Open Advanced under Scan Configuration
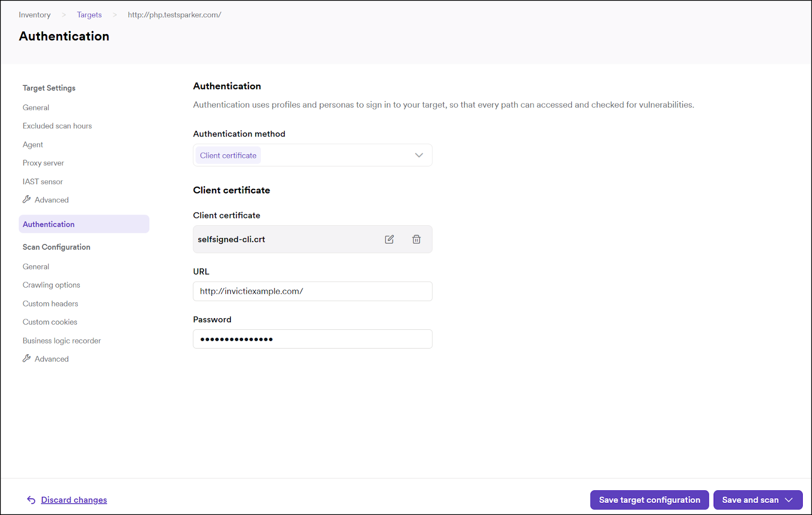The width and height of the screenshot is (812, 515). [x=51, y=359]
